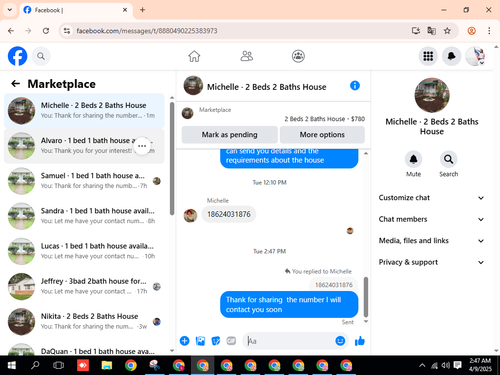500x375 pixels.
Task: Open Nikita 2 Beds 2 Baths conversation
Action: point(84,322)
